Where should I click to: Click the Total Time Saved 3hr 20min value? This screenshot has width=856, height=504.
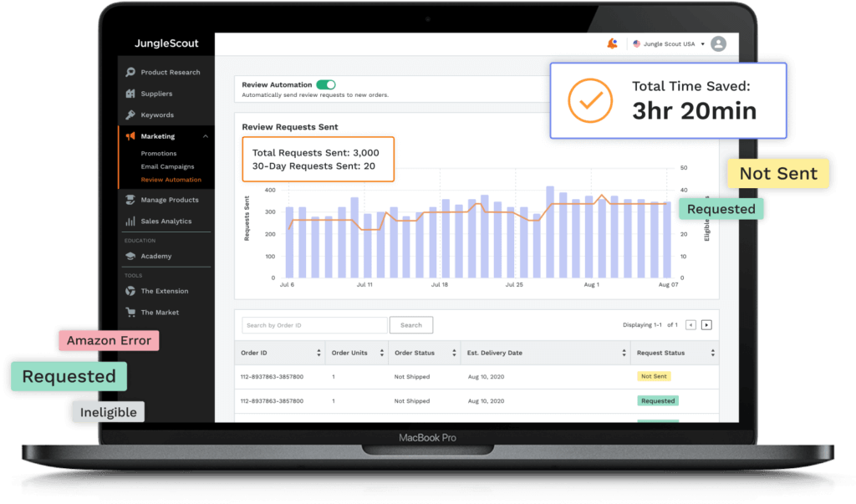pyautogui.click(x=695, y=111)
